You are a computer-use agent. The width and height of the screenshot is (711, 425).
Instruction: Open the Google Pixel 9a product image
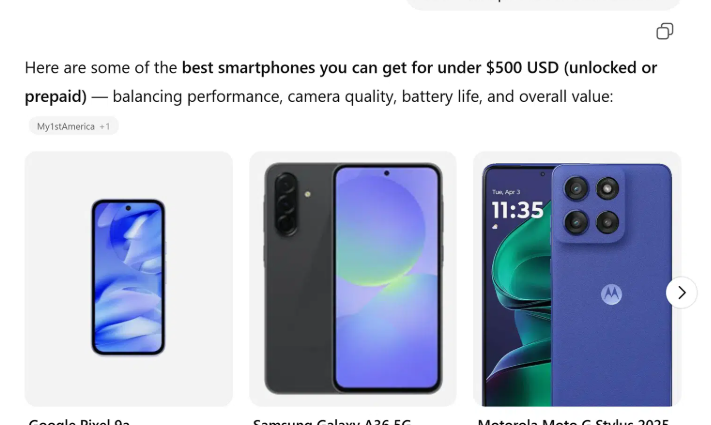129,278
